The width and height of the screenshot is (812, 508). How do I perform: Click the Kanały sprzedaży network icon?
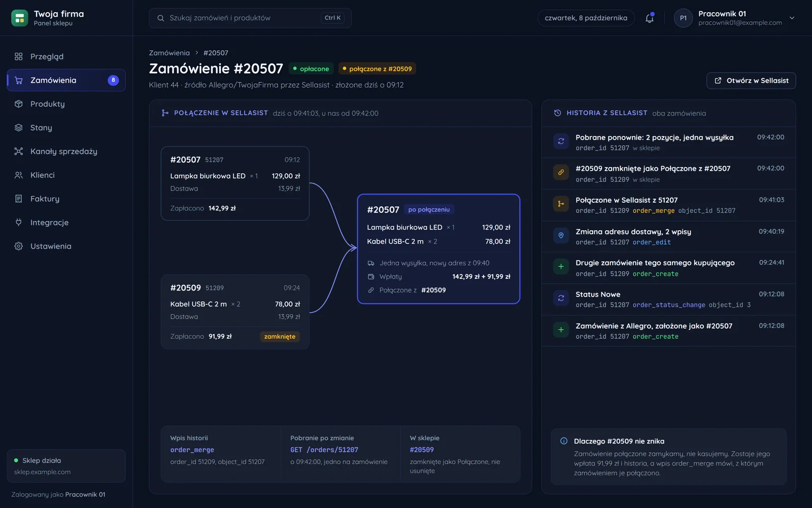pos(19,151)
